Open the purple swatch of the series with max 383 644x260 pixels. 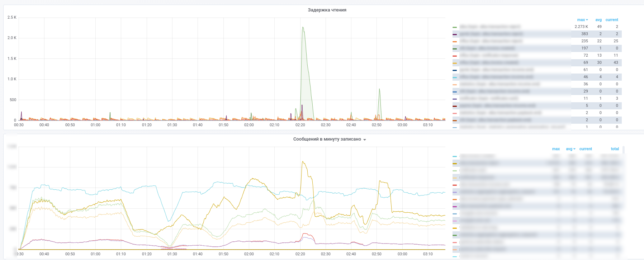point(455,34)
